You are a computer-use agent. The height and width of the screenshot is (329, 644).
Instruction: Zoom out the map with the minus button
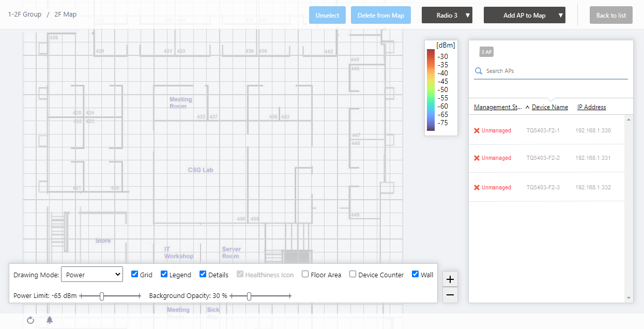[x=450, y=295]
